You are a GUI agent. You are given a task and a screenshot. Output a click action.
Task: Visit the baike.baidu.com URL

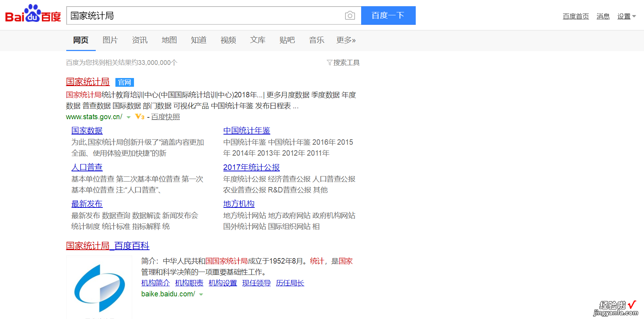point(168,294)
